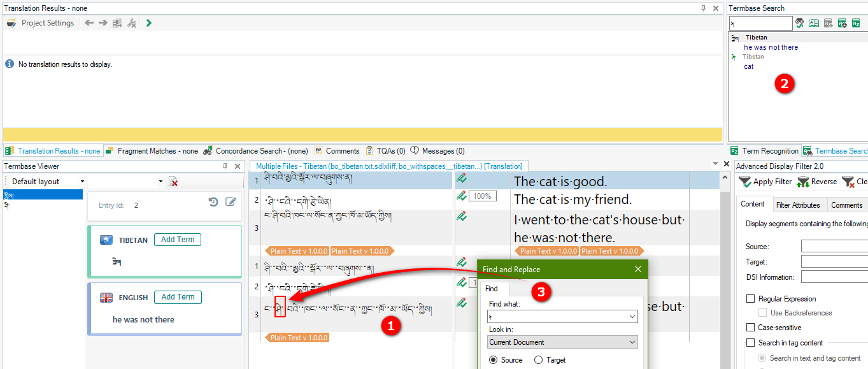Click the Source filter input field
Image resolution: width=868 pixels, height=369 pixels.
[834, 246]
